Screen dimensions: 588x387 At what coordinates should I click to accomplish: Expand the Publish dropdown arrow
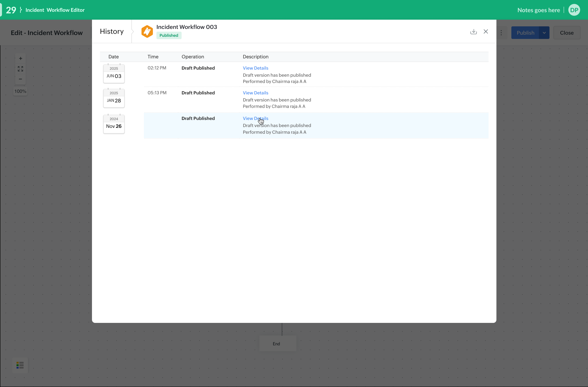coord(544,33)
